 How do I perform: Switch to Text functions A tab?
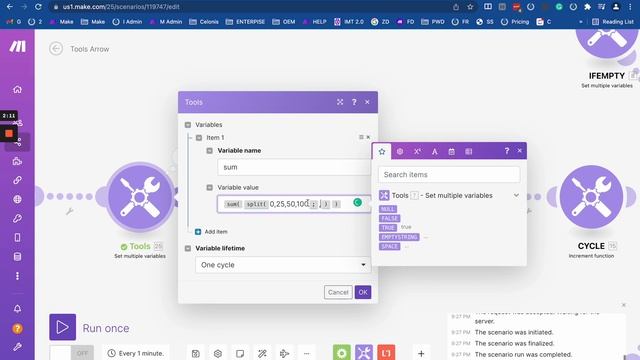(x=435, y=151)
